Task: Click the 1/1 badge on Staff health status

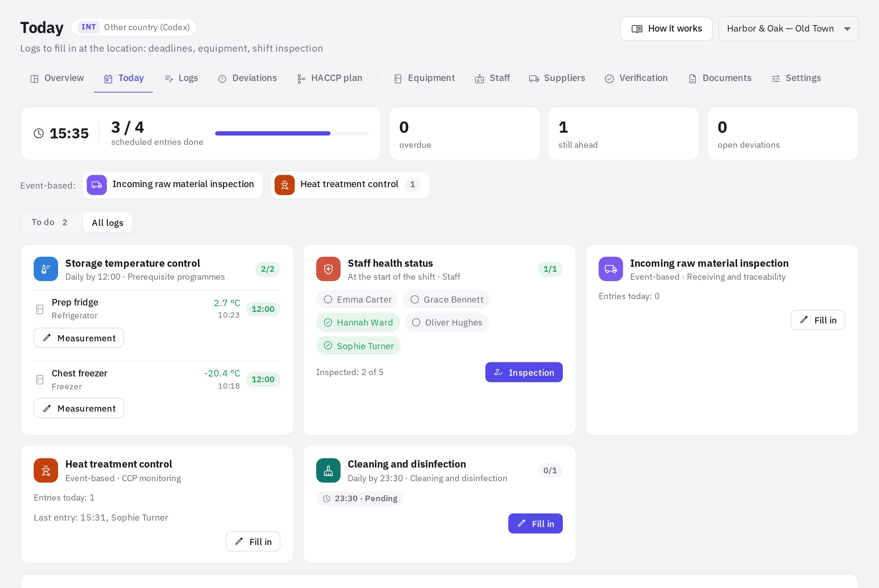Action: click(550, 269)
